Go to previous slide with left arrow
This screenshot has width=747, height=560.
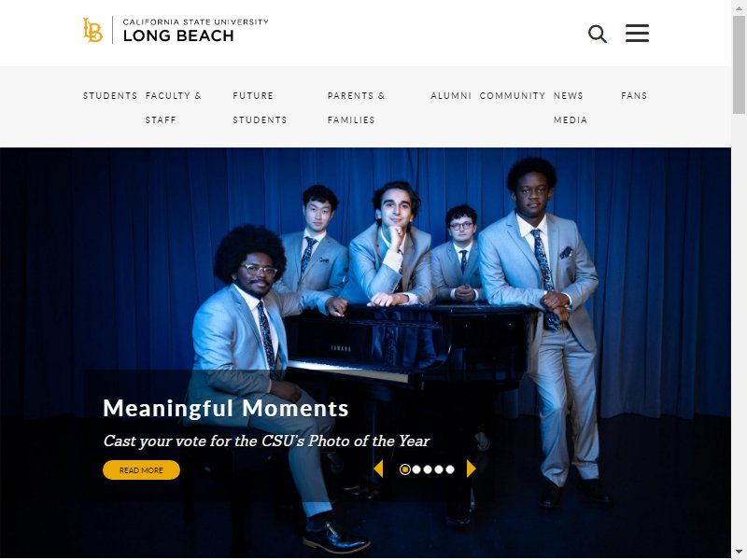(378, 469)
